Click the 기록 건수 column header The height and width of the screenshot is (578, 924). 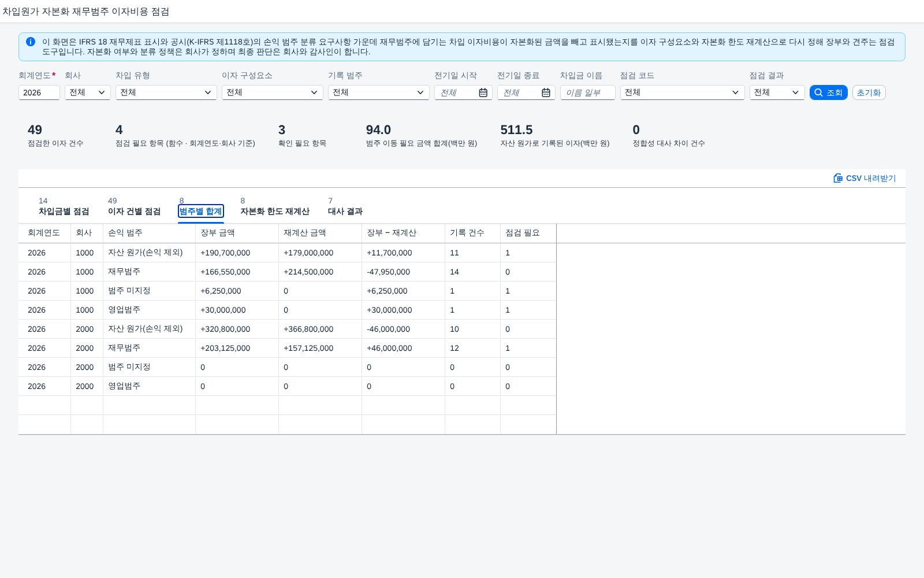(x=472, y=233)
